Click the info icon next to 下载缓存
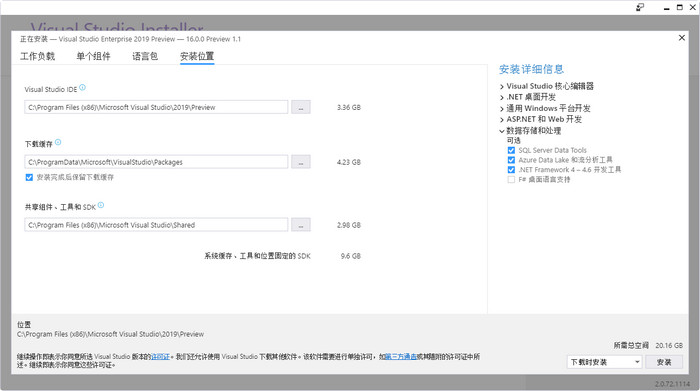The image size is (700, 391). (x=58, y=142)
